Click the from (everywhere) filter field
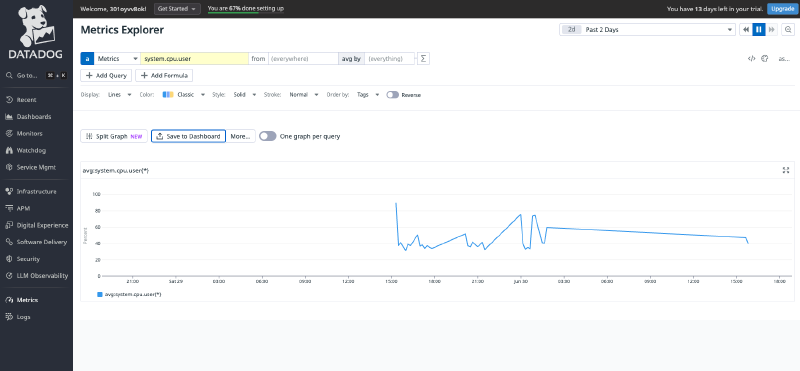Screen dimensions: 800x371 [303, 59]
